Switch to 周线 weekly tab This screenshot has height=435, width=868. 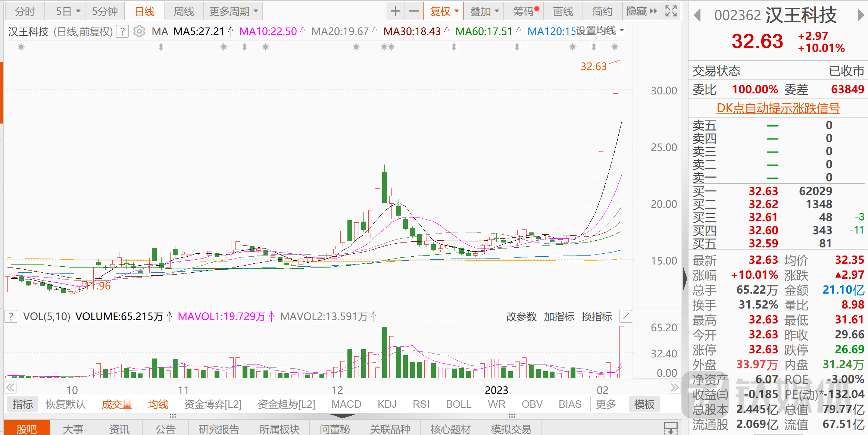[184, 11]
